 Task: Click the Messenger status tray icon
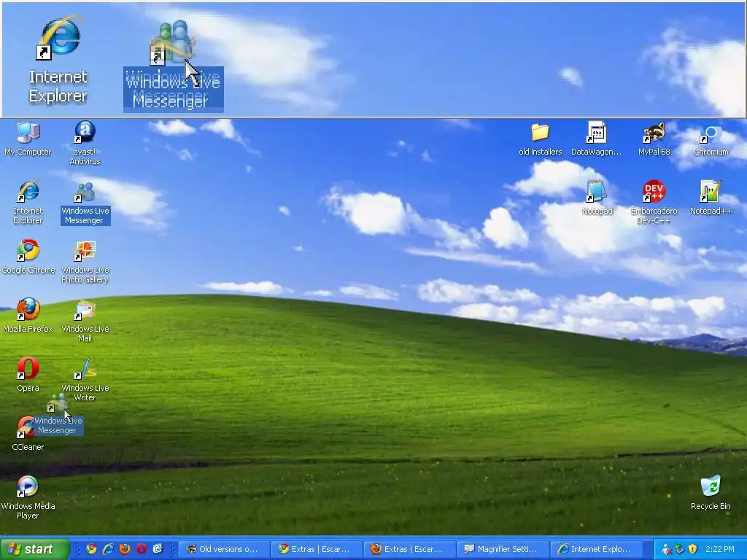(x=667, y=550)
